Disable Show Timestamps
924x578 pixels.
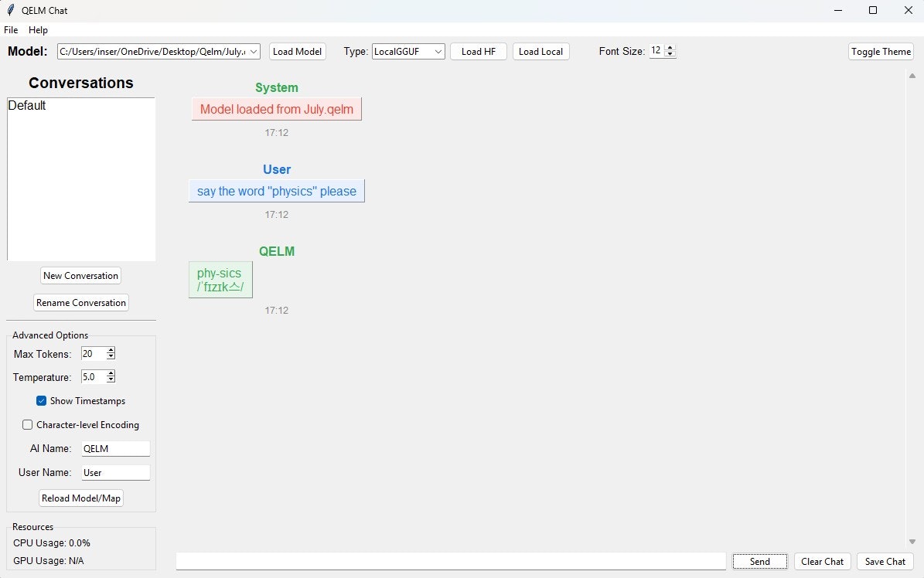[41, 400]
